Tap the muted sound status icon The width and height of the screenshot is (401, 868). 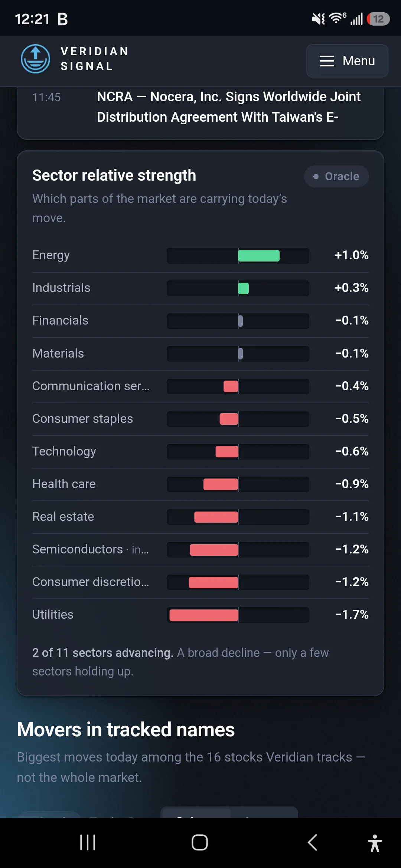318,19
